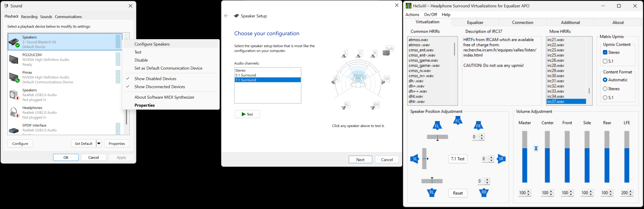Screen dimensions: 644x209
Task: Increase the Master volume stepper value
Action: pos(528,191)
